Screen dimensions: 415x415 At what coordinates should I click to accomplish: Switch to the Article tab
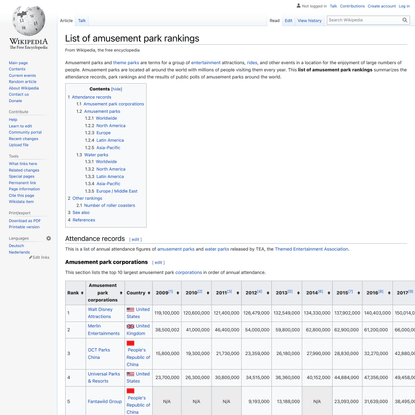[66, 21]
